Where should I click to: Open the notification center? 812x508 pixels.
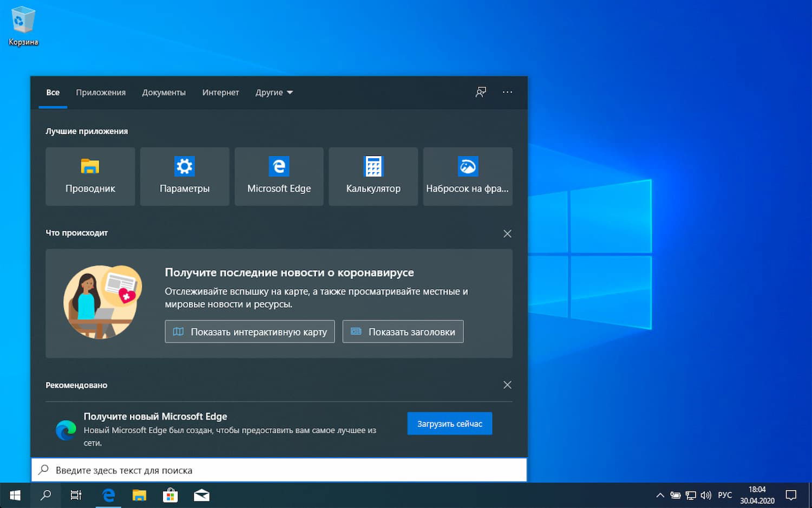(x=790, y=494)
